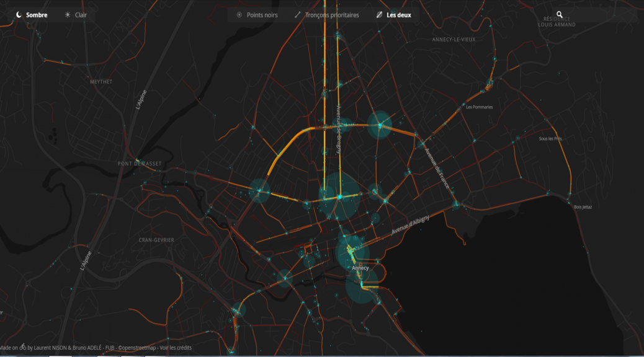Click the Sous les Prés label
The width and height of the screenshot is (644, 357).
[550, 139]
